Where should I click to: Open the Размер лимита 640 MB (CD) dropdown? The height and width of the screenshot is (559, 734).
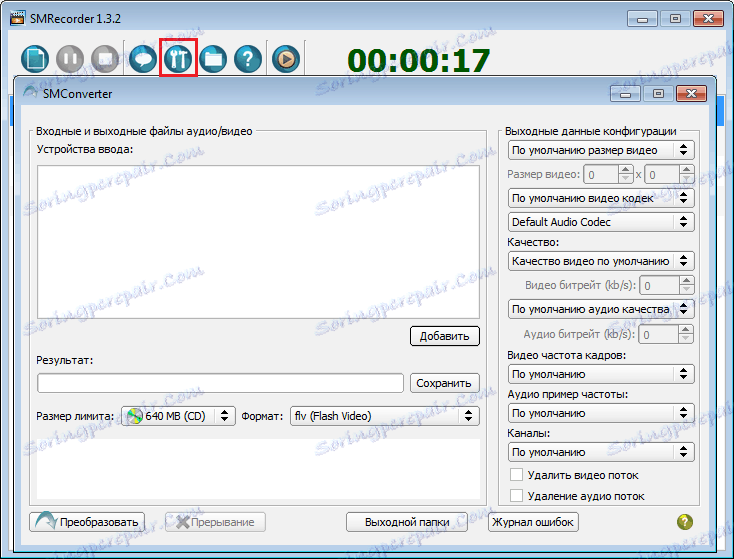tap(178, 416)
